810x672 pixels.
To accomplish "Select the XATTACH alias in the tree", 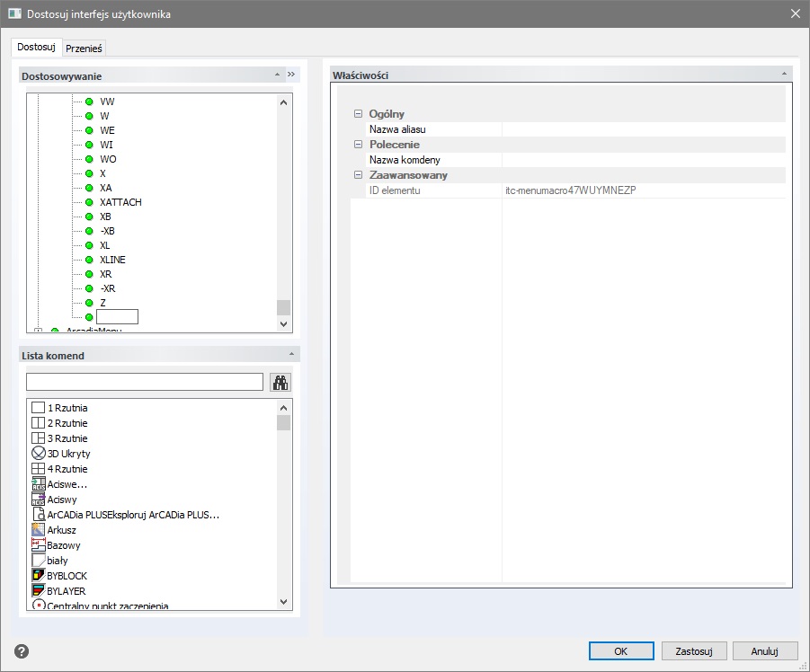I will coord(120,202).
